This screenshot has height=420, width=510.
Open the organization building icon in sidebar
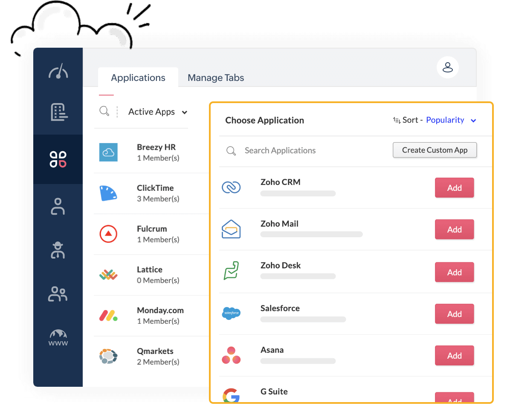coord(59,112)
